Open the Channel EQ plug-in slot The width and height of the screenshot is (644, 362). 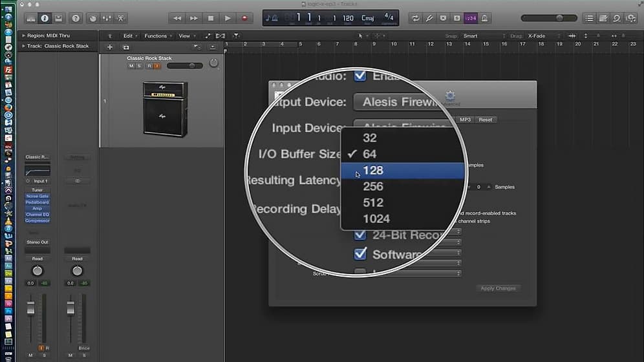click(38, 215)
